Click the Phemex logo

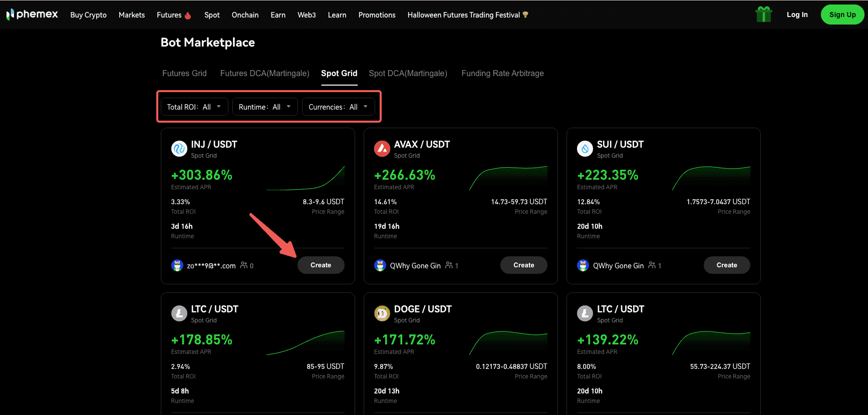coord(32,15)
